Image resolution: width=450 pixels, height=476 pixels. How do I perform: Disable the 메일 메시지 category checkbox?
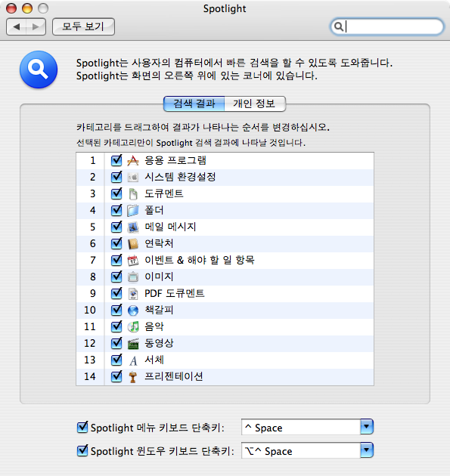[116, 227]
